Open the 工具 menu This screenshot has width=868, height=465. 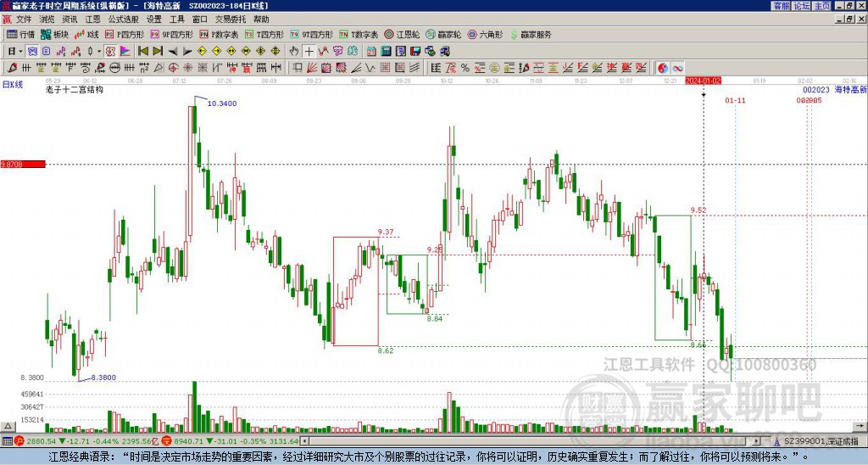(177, 20)
